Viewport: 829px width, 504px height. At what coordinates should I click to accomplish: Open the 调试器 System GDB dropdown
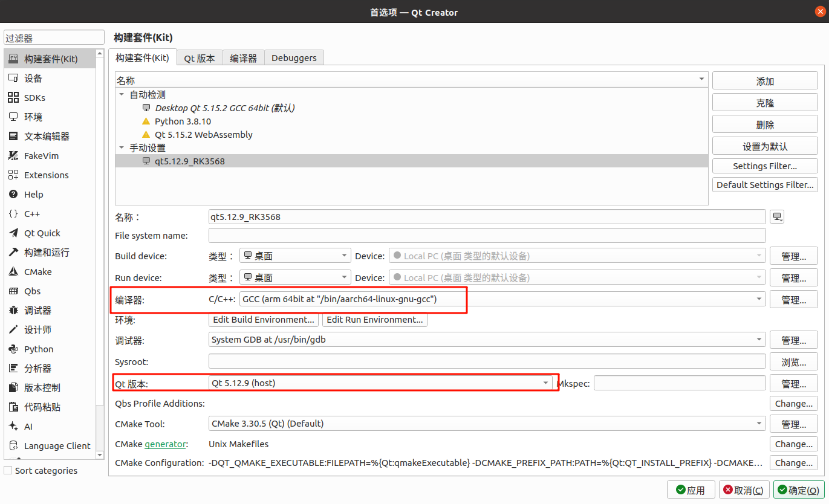click(x=487, y=340)
